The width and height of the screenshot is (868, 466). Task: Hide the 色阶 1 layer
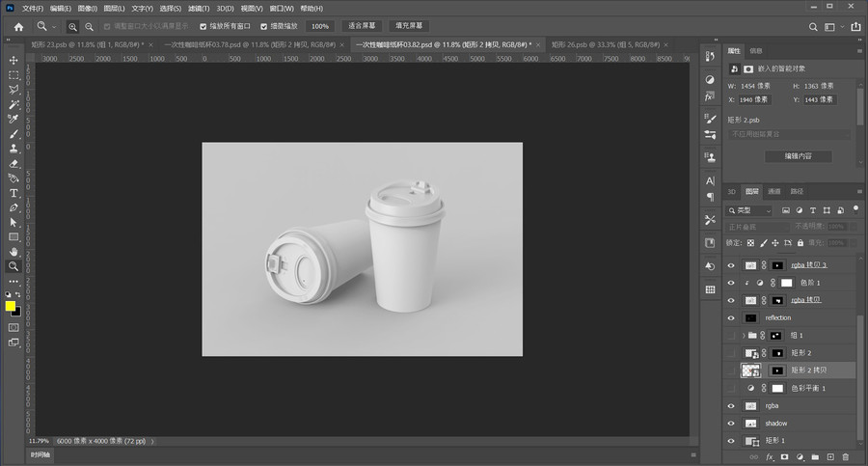pyautogui.click(x=731, y=283)
